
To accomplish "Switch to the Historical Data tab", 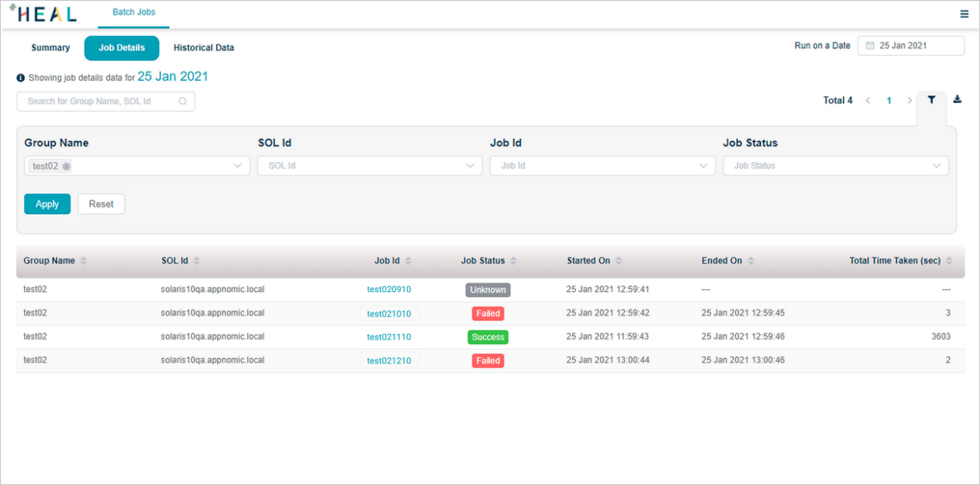I will pyautogui.click(x=204, y=48).
